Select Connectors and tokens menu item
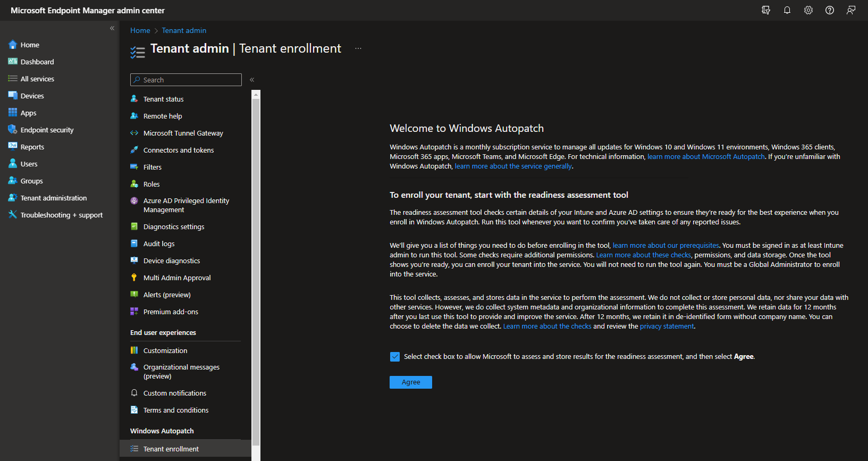Viewport: 868px width, 461px height. tap(178, 150)
